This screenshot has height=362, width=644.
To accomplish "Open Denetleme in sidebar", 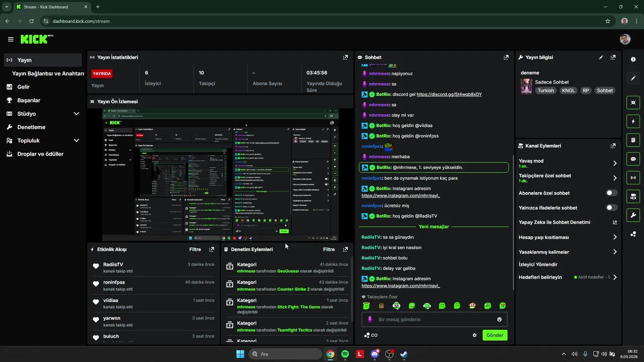I will point(31,127).
